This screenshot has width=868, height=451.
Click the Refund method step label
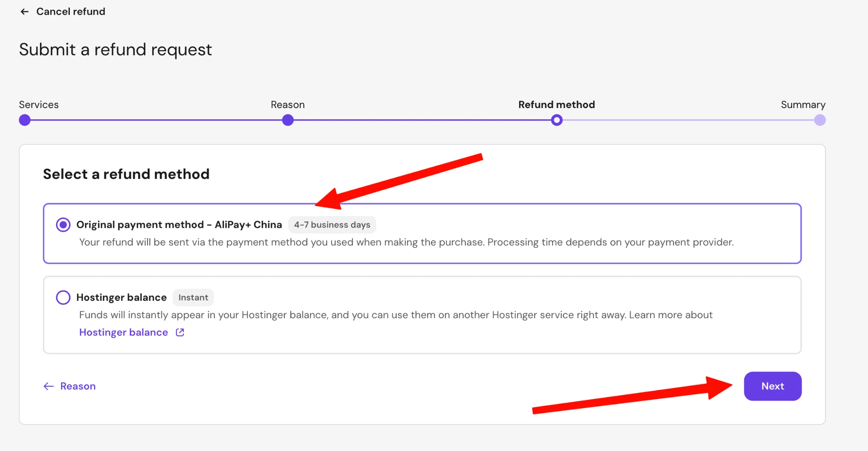point(557,105)
